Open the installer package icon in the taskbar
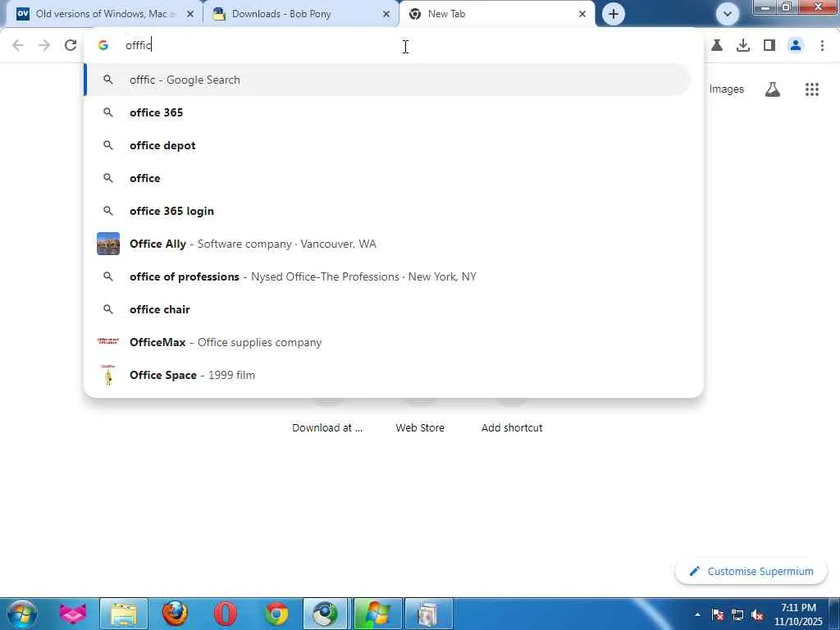The image size is (840, 630). 428,614
